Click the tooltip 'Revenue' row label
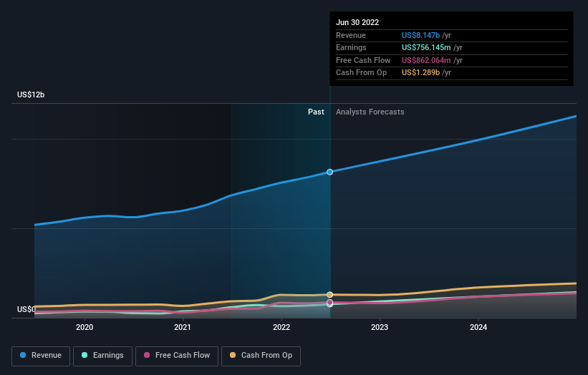The height and width of the screenshot is (375, 588). tap(351, 35)
